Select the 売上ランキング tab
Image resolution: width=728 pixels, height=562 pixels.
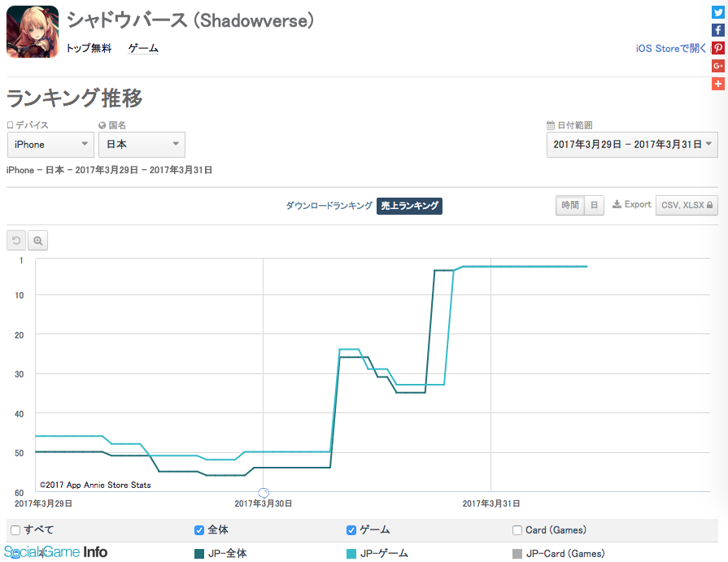[x=409, y=206]
